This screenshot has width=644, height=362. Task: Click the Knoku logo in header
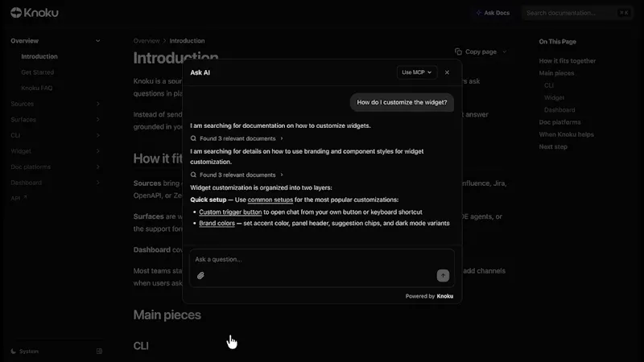[x=35, y=13]
